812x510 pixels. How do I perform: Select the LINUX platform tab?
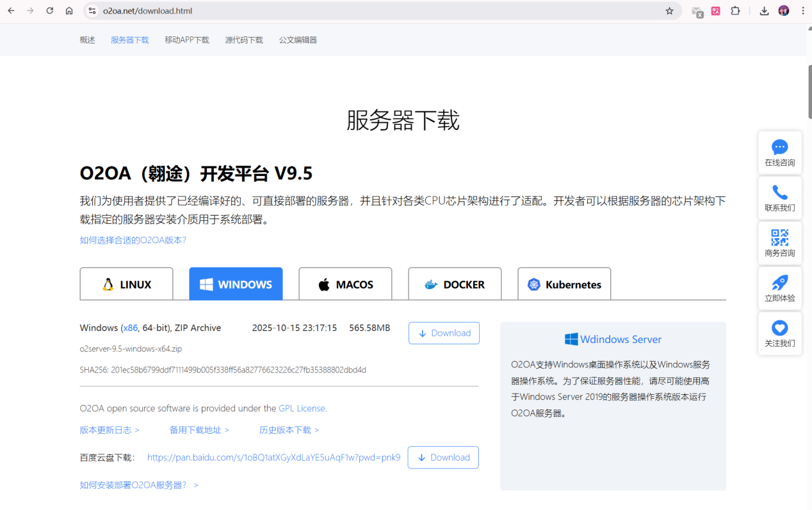(x=126, y=284)
